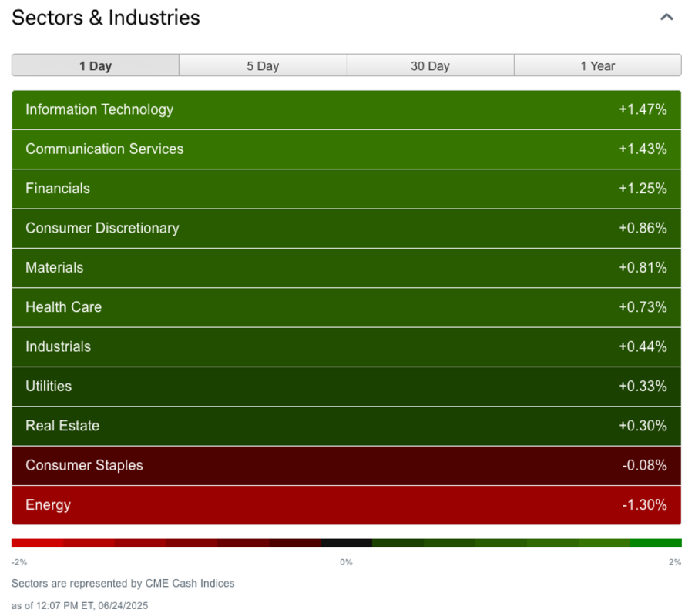Screen dimensions: 695x616
Task: Click the Sectors & Industries heading
Action: pos(106,18)
